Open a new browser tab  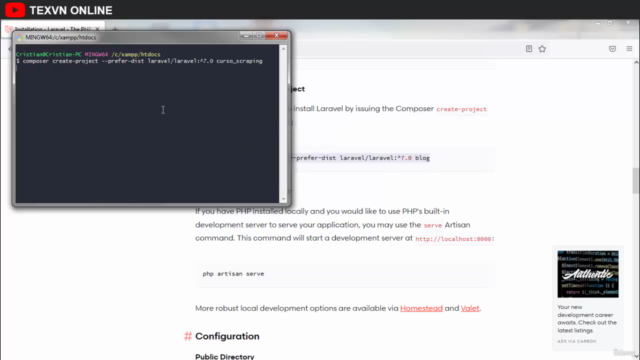(115, 29)
